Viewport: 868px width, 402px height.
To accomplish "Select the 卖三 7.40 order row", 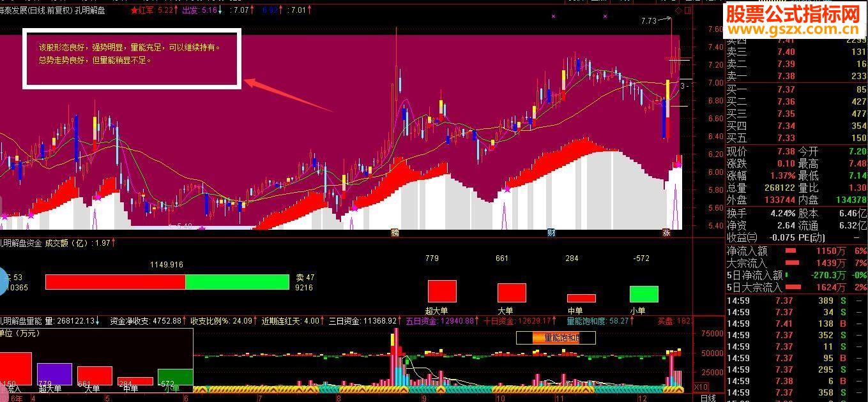I will point(796,52).
